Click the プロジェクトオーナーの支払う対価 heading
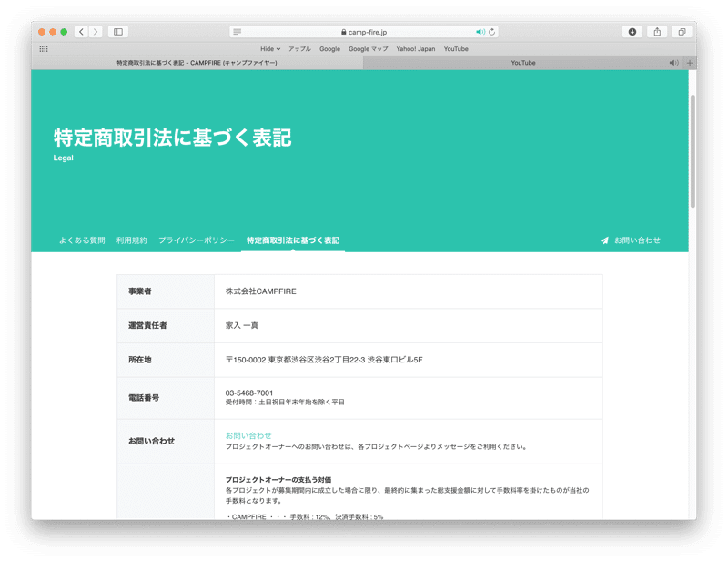 pyautogui.click(x=278, y=480)
